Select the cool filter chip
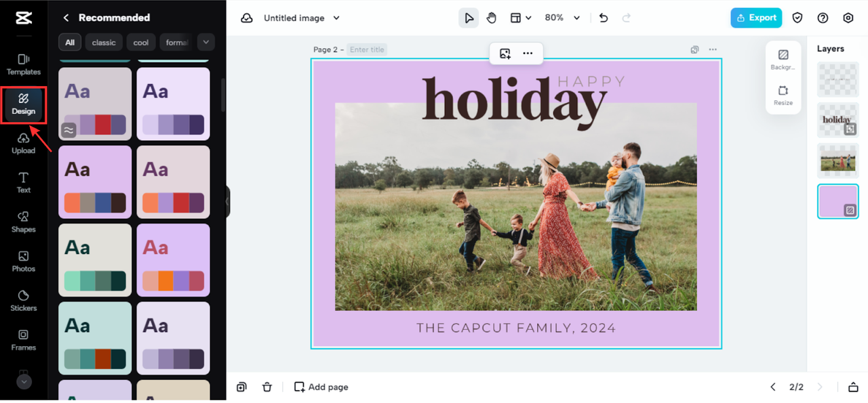Screen dimensions: 868x403 tap(141, 42)
